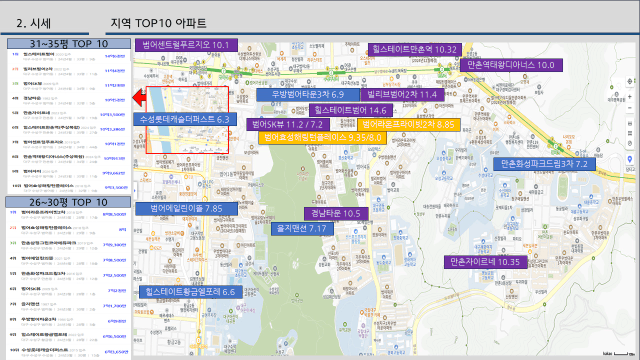Click the 범어센트럴푸르지오 10.1 label
The height and width of the screenshot is (360, 640).
[186, 45]
